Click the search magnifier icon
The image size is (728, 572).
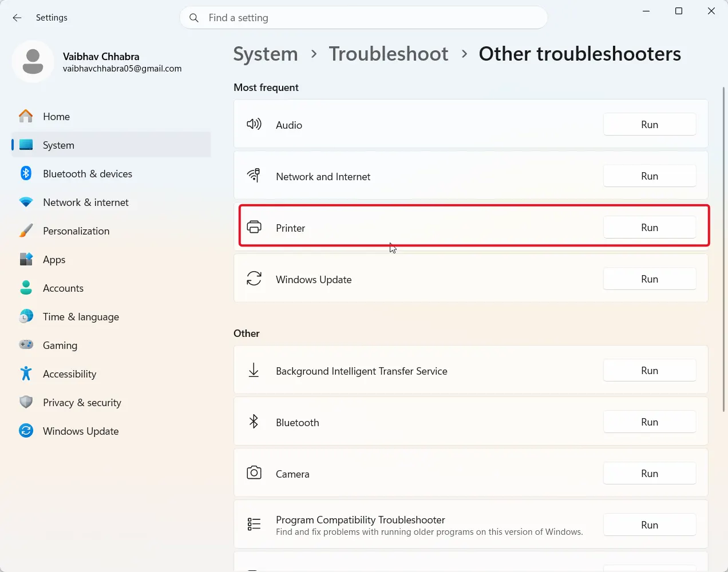(194, 18)
